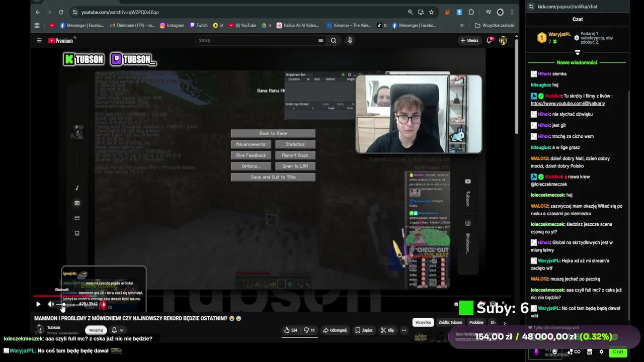Screen dimensions: 644x362
Task: Open the Tubson channel name
Action: click(53, 327)
